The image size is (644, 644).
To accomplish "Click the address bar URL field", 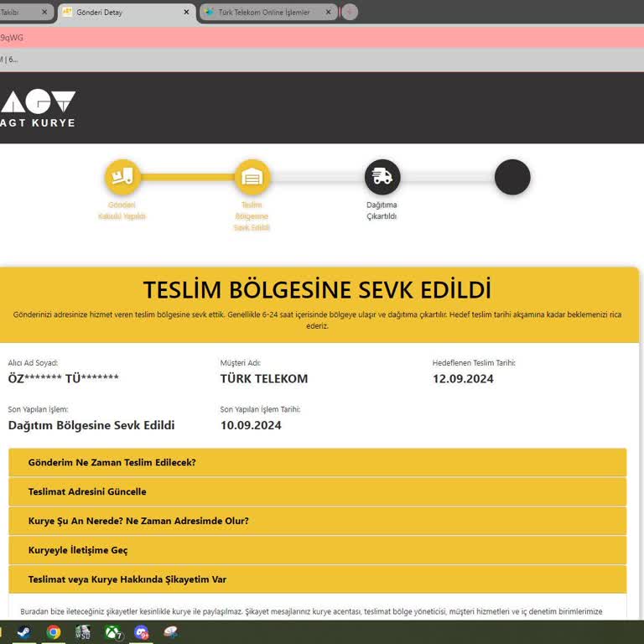I will point(322,38).
